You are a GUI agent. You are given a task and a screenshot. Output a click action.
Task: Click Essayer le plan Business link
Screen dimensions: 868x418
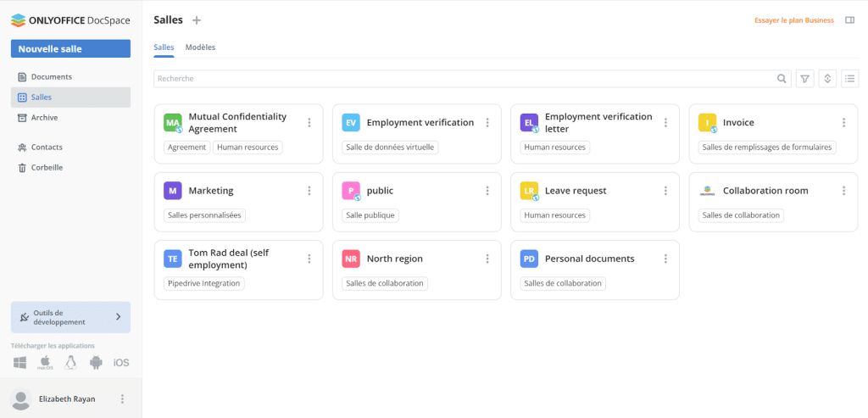pyautogui.click(x=793, y=20)
